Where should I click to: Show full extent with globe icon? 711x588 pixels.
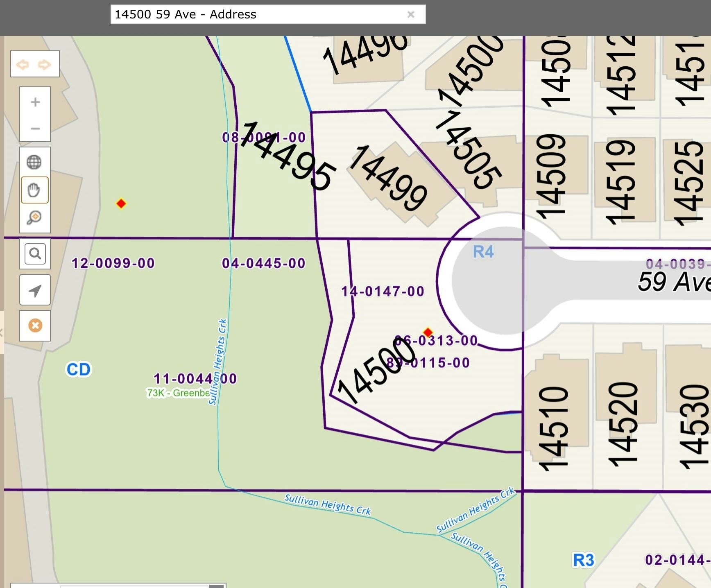click(34, 162)
